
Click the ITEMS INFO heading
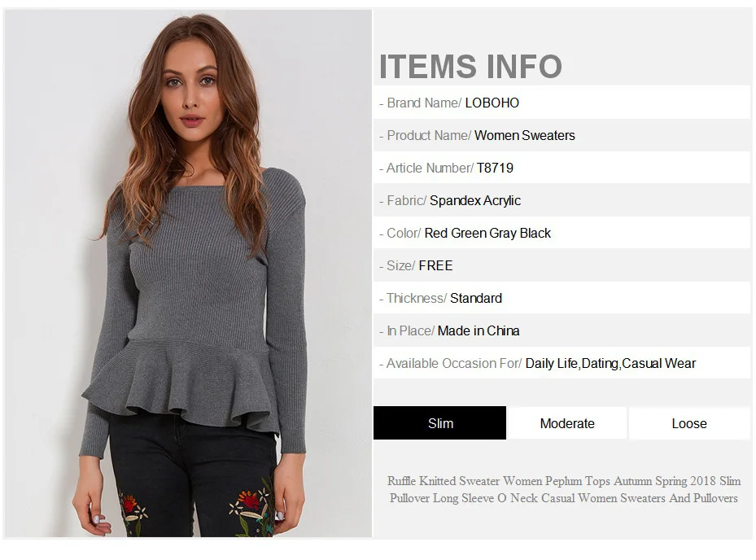(x=470, y=66)
